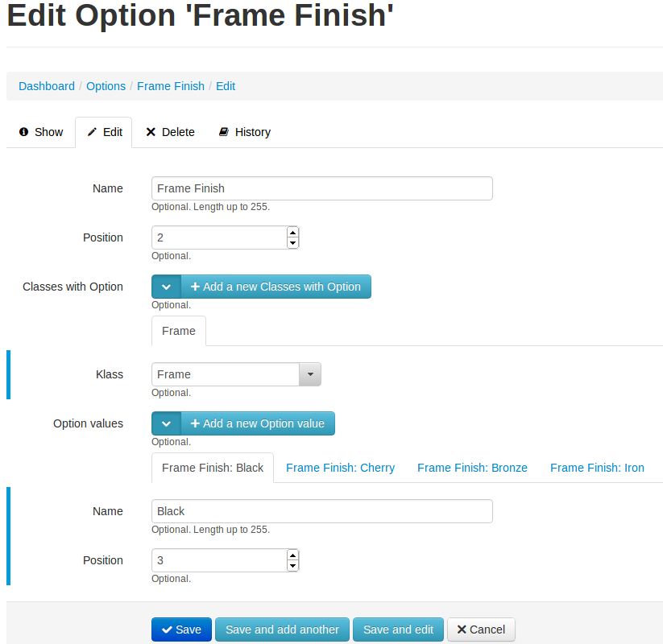Add a new Option value
663x644 pixels.
(x=258, y=423)
